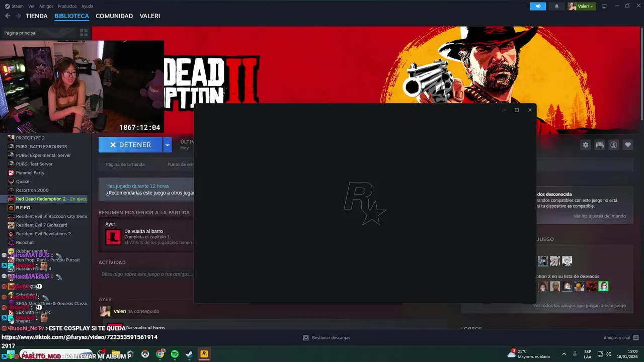Select Resident Evil 3: Raccoon City Demo
644x362 pixels.
51,216
